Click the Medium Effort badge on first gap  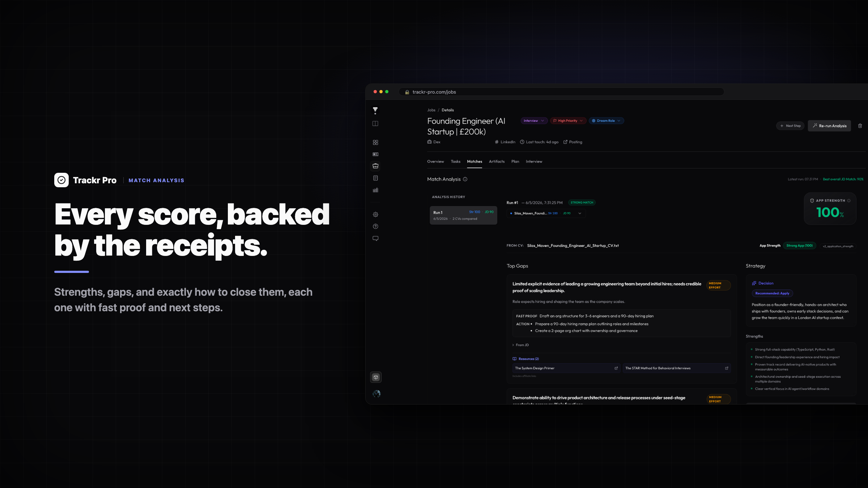pyautogui.click(x=718, y=286)
